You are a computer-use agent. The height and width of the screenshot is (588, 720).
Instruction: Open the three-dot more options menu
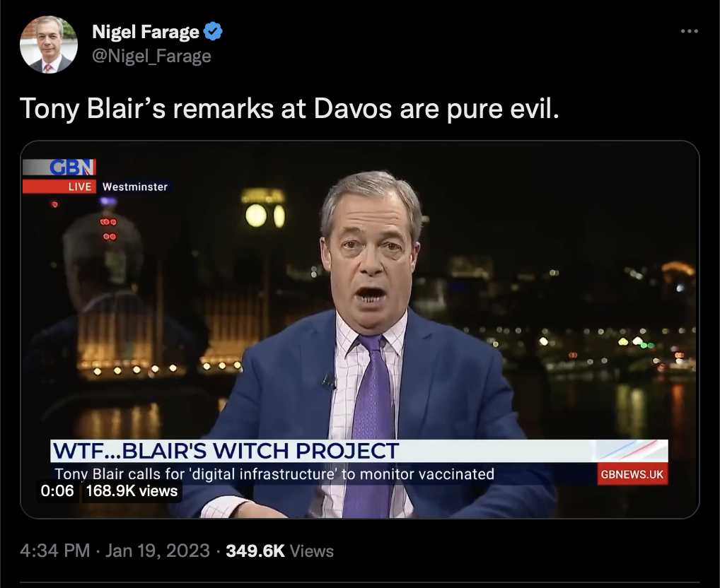(x=690, y=31)
